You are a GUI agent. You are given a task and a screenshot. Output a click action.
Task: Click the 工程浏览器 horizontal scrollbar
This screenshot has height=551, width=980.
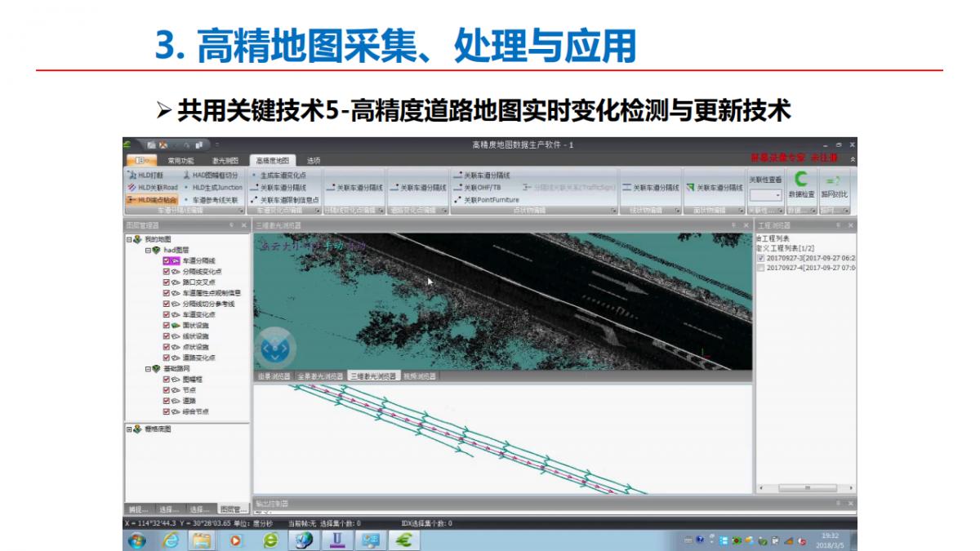pos(804,488)
